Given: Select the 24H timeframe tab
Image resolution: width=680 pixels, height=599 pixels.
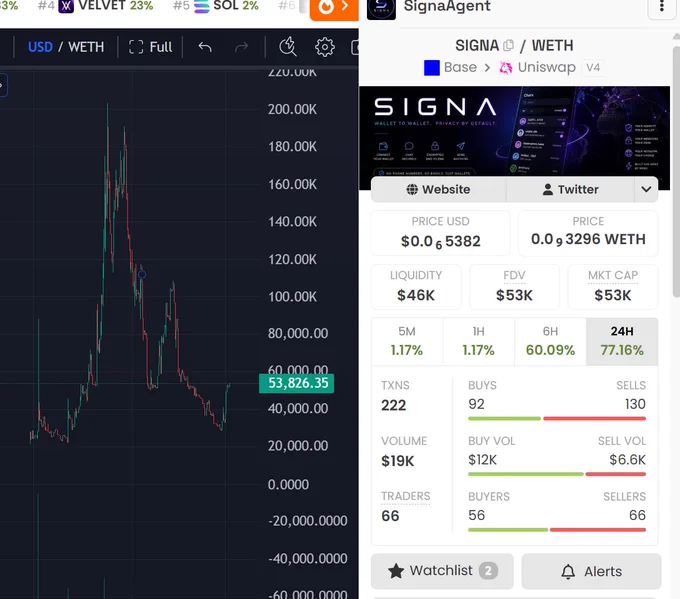Looking at the screenshot, I should [x=622, y=341].
